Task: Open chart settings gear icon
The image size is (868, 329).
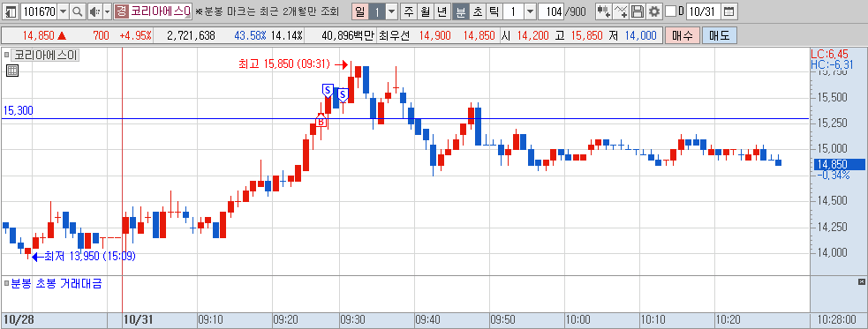Action: (x=655, y=11)
